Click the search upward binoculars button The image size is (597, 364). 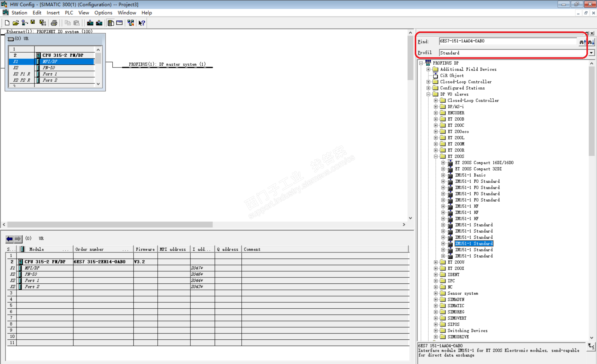[582, 42]
